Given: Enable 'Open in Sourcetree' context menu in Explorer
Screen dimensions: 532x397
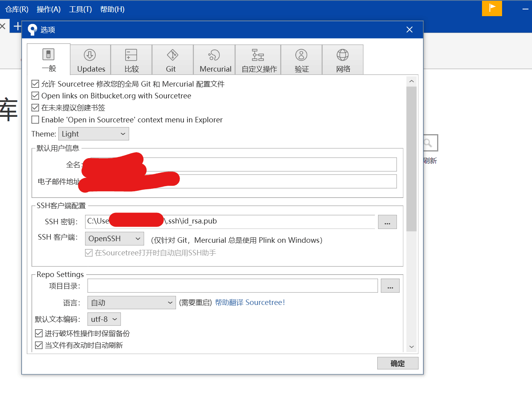Looking at the screenshot, I should [x=35, y=120].
